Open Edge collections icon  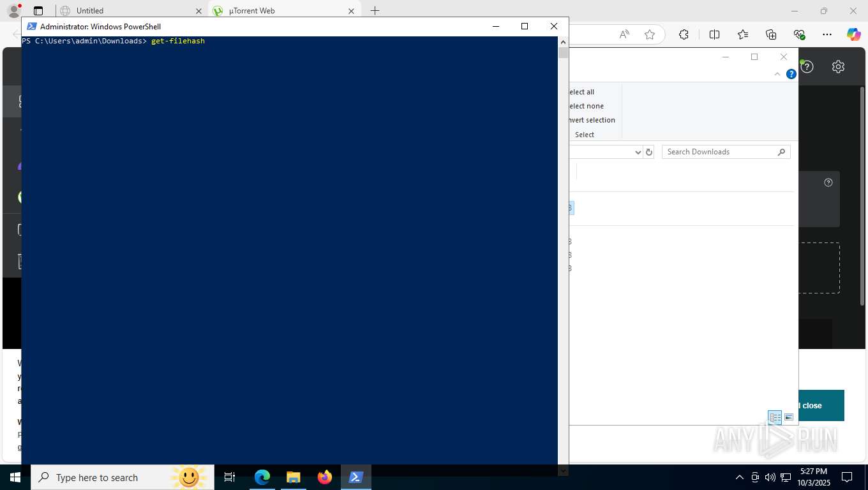(771, 34)
